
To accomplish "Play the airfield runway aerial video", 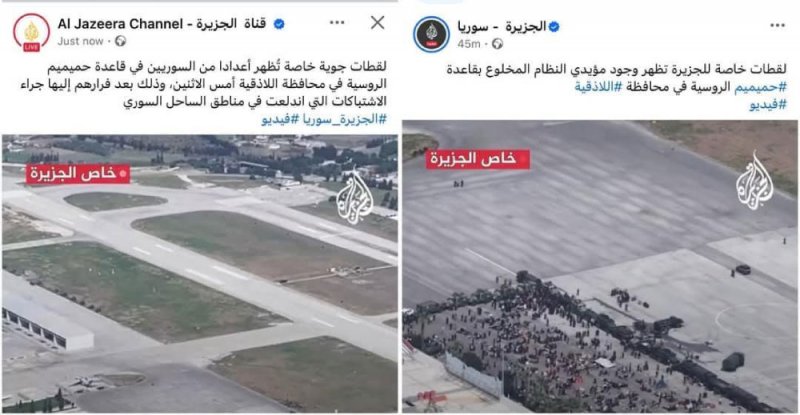I will click(199, 274).
